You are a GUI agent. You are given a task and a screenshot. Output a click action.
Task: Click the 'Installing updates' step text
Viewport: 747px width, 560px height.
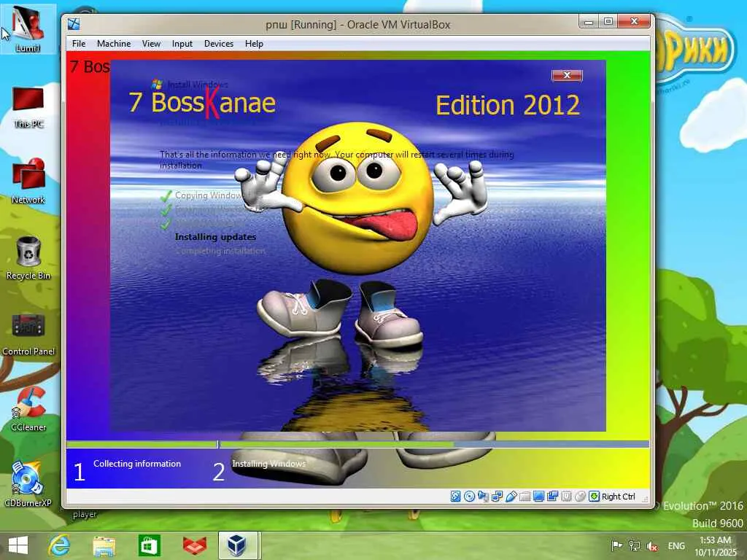(x=215, y=237)
